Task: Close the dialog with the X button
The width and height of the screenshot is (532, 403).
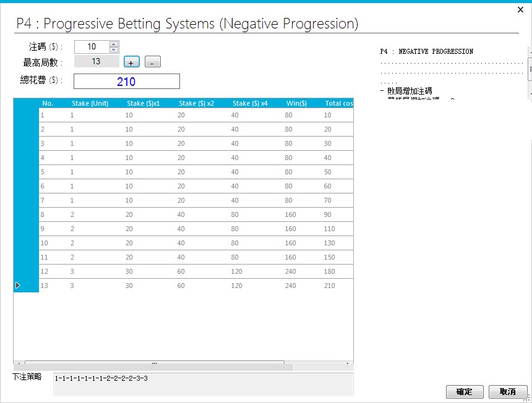Action: click(520, 10)
